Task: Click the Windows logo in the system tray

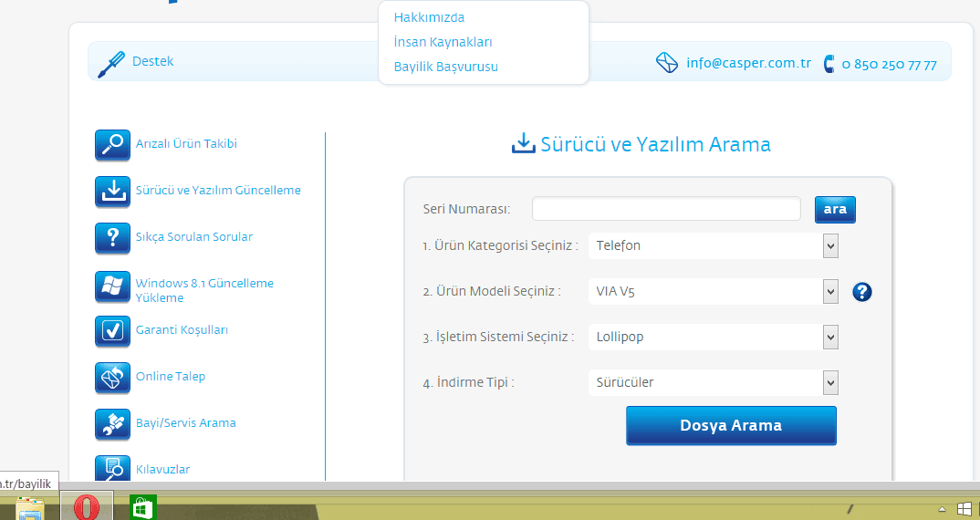Action: [x=964, y=509]
